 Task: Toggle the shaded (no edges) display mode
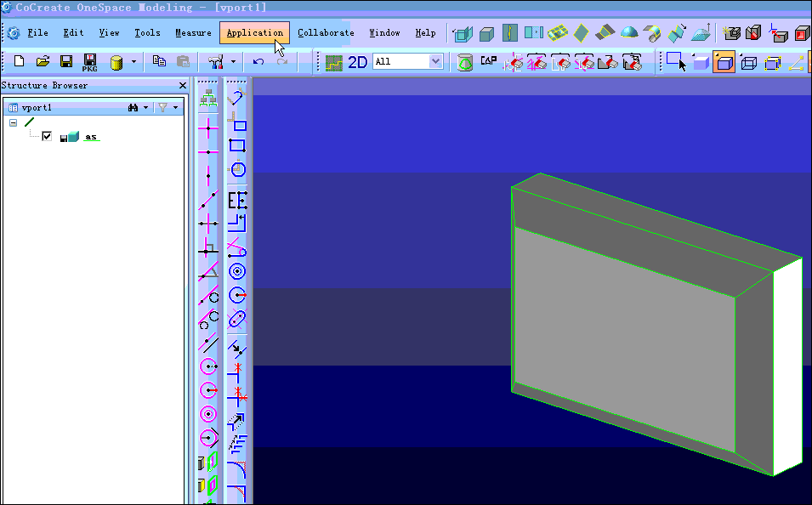click(700, 63)
